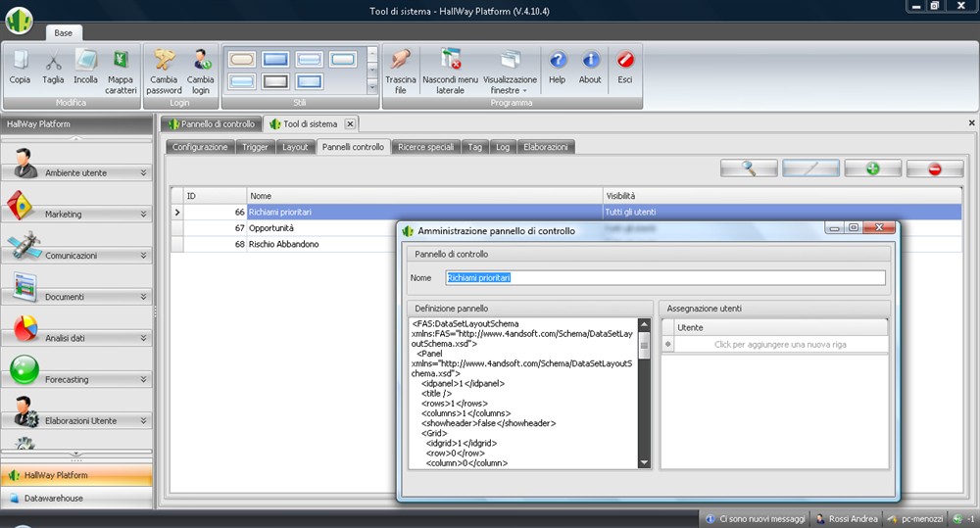Viewport: 980px width, 528px height.
Task: Open Mappa caratteri tool
Action: click(x=121, y=60)
